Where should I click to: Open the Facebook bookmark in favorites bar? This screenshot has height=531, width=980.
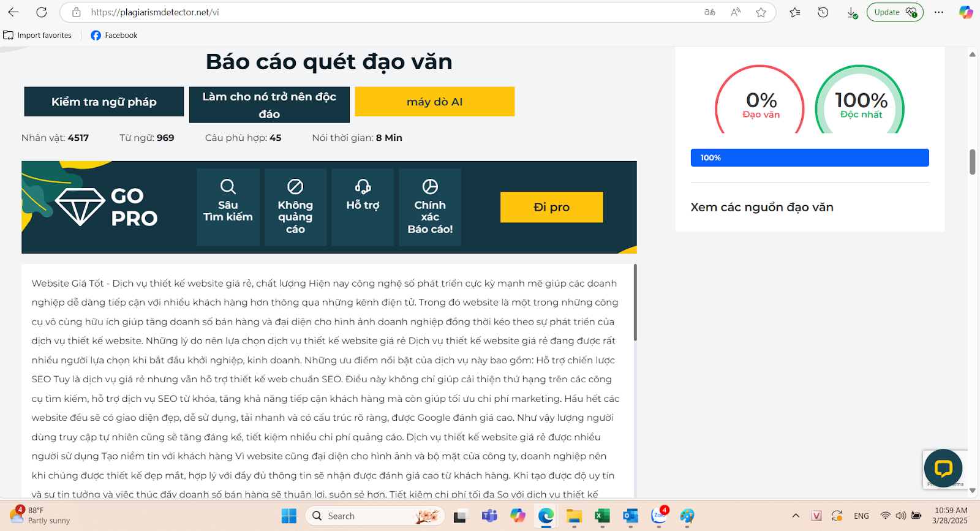tap(114, 36)
